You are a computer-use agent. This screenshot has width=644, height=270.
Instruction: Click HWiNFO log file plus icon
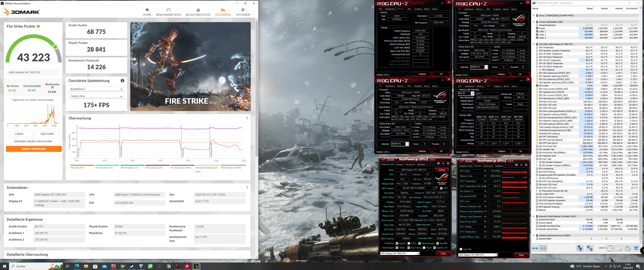coord(619,248)
